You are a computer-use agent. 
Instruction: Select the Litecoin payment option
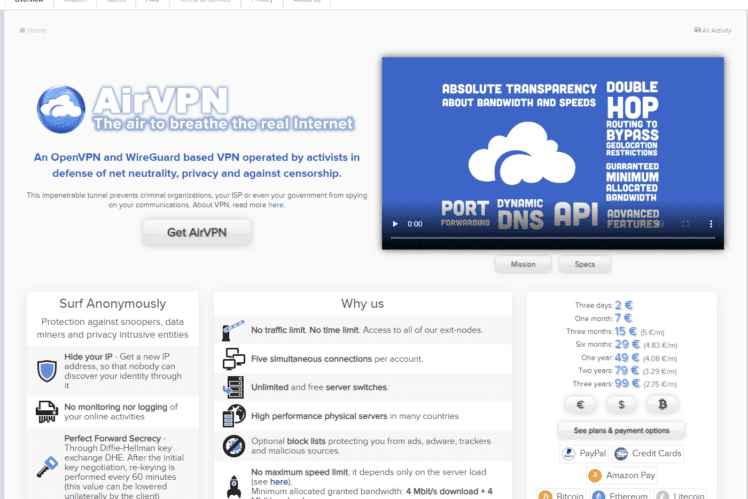(x=680, y=494)
